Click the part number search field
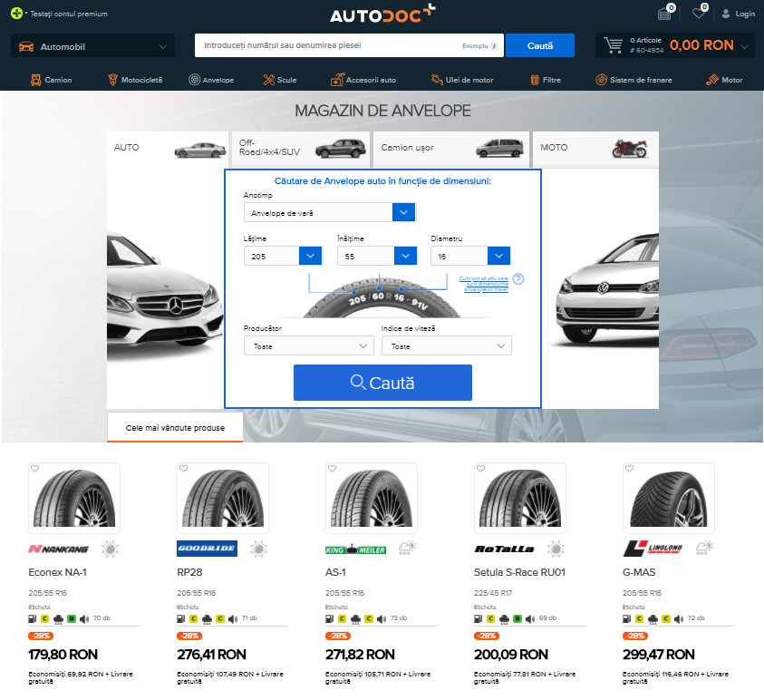The height and width of the screenshot is (700, 764). [335, 45]
